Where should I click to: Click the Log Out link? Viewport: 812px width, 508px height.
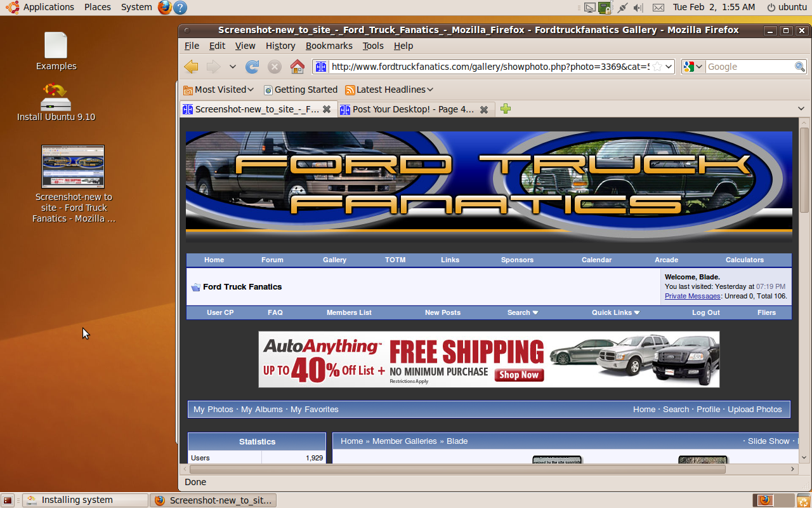[706, 312]
